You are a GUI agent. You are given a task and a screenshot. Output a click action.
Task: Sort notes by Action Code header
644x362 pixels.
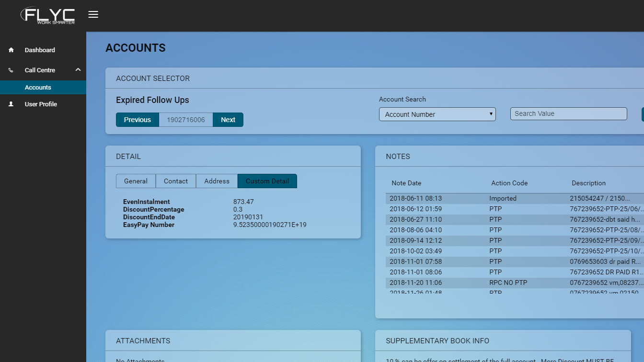click(509, 183)
